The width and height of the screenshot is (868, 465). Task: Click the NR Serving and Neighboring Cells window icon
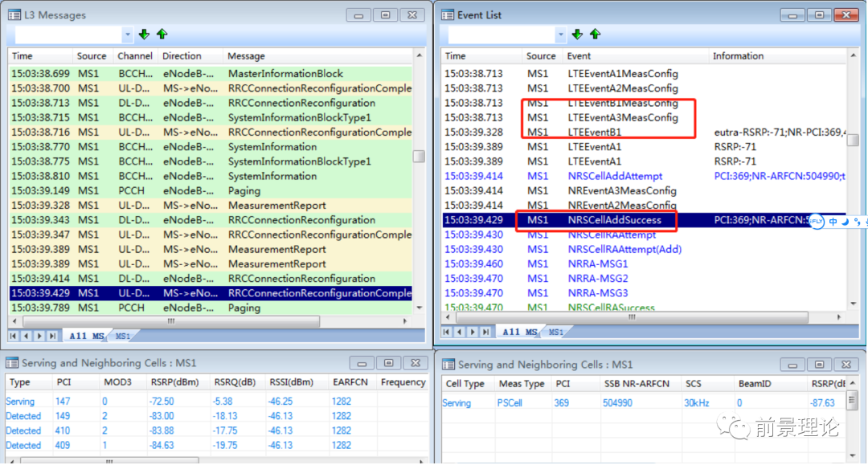448,365
